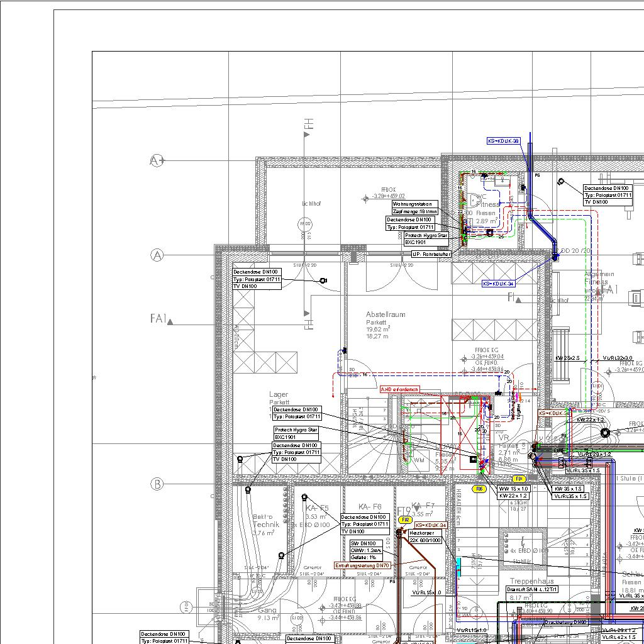The width and height of the screenshot is (644, 644).
Task: Select the Wohnungsstation callout box
Action: [x=415, y=208]
